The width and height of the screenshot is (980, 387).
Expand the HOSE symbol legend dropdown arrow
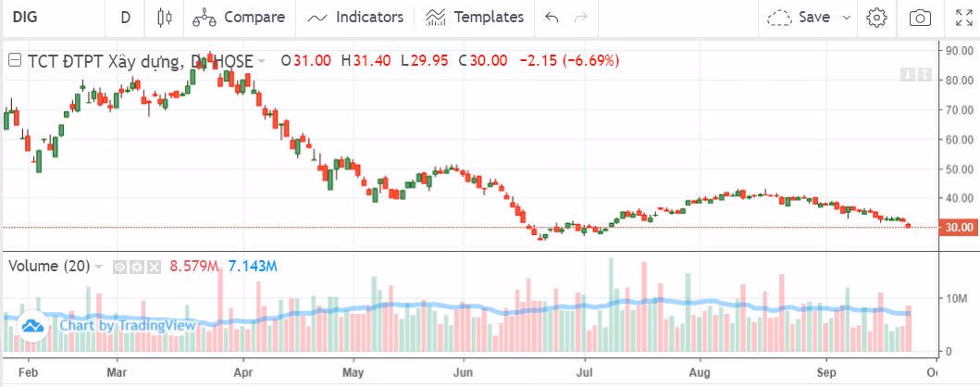pos(262,61)
